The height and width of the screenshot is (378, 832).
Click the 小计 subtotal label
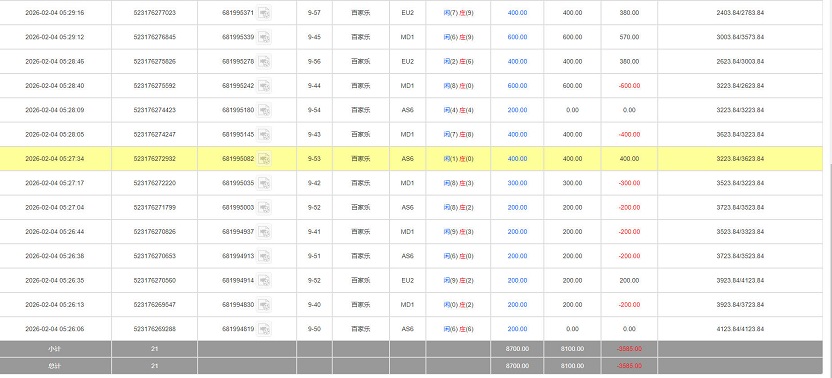55,349
